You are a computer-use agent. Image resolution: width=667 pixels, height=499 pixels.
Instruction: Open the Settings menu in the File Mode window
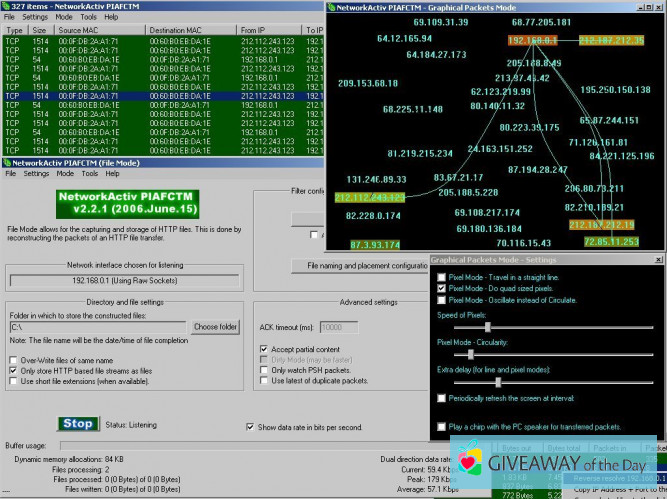pos(36,173)
